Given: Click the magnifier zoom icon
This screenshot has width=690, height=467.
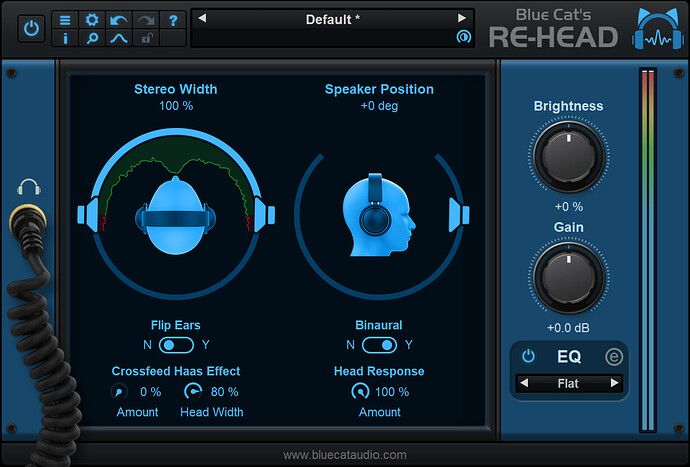Looking at the screenshot, I should [x=92, y=39].
